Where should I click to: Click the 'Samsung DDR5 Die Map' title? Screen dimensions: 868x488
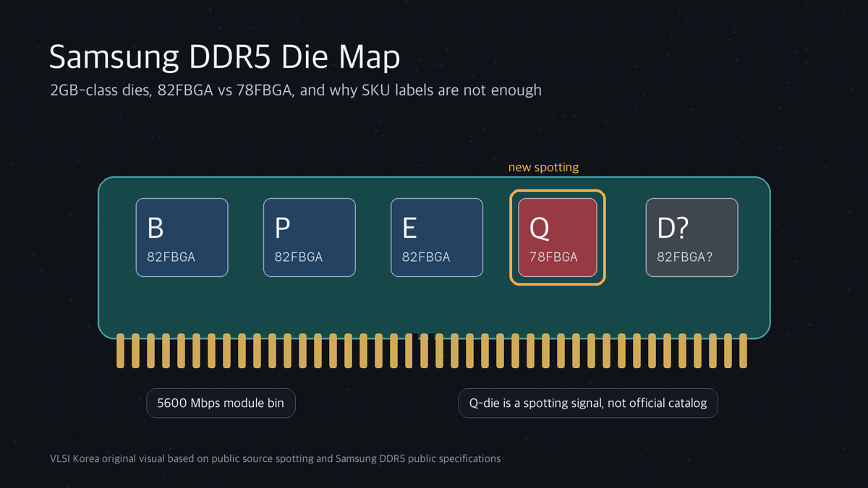pyautogui.click(x=224, y=58)
